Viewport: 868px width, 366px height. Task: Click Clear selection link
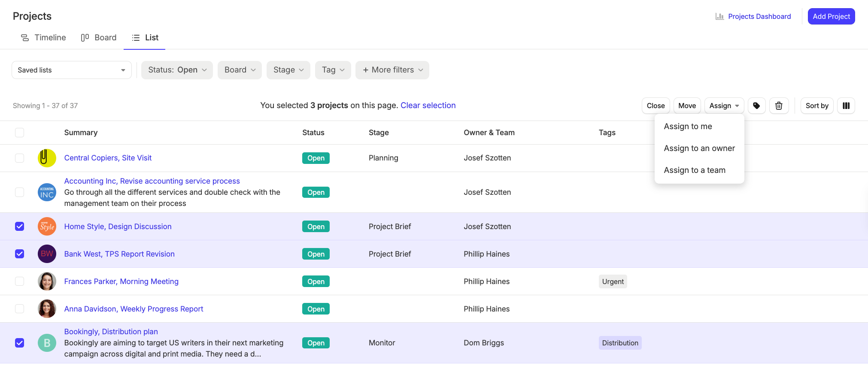(x=428, y=106)
